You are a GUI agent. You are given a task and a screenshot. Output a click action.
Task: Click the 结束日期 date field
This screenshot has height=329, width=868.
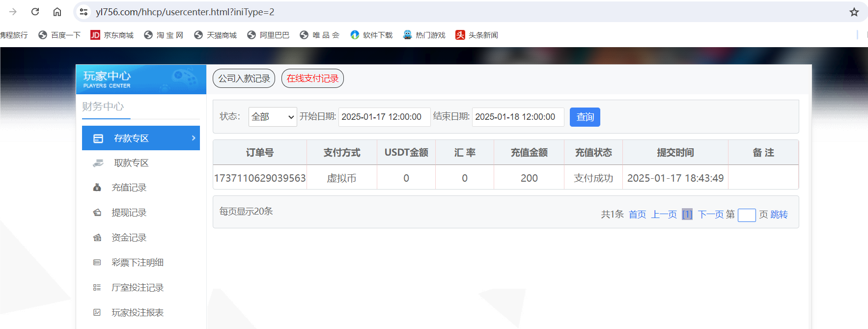pyautogui.click(x=518, y=117)
